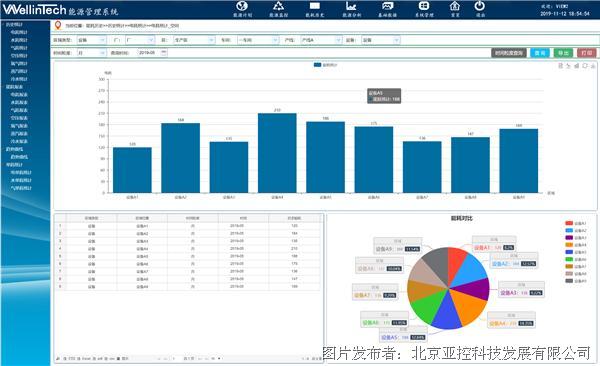Screen dimensions: 600x366
Task: Toggle 设备A3 purple legend entry of pie chart
Action: point(576,238)
